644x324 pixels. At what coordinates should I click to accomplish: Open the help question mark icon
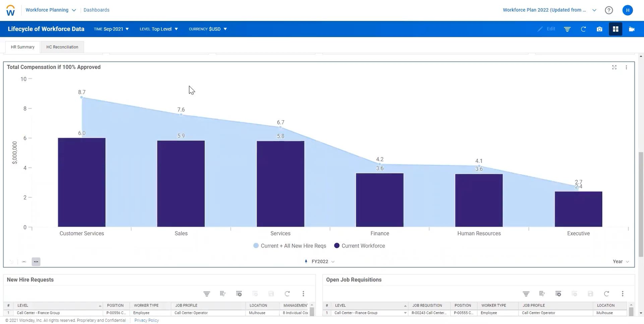point(609,9)
